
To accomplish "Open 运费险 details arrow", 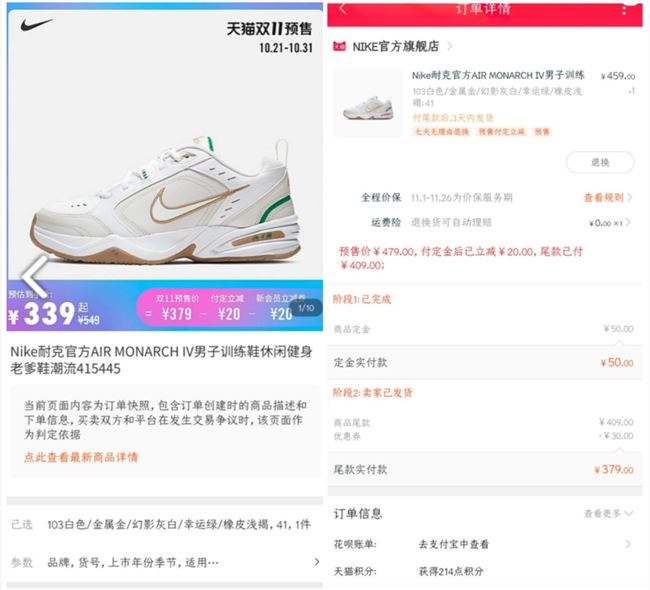I will (x=628, y=223).
